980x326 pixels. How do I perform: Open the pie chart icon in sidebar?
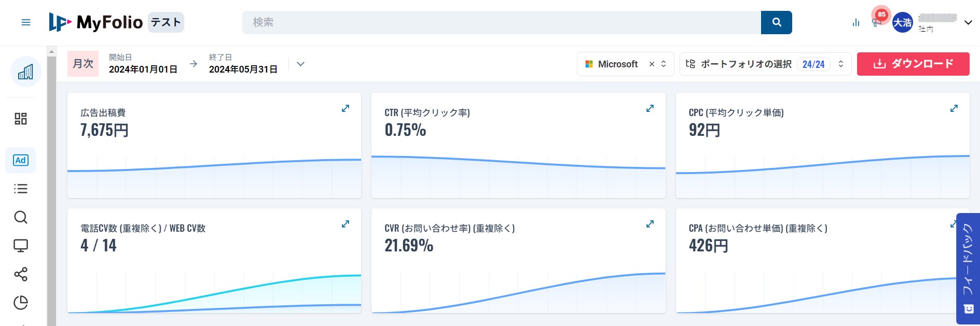click(x=21, y=303)
